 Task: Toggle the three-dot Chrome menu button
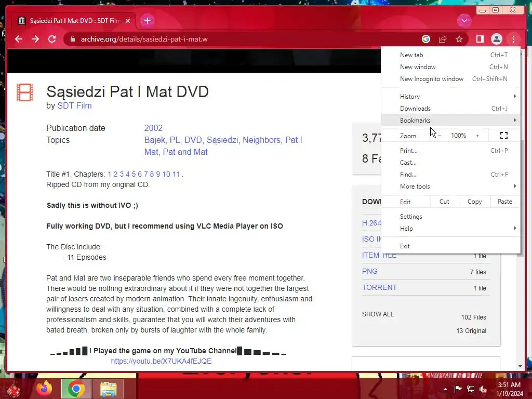(513, 39)
